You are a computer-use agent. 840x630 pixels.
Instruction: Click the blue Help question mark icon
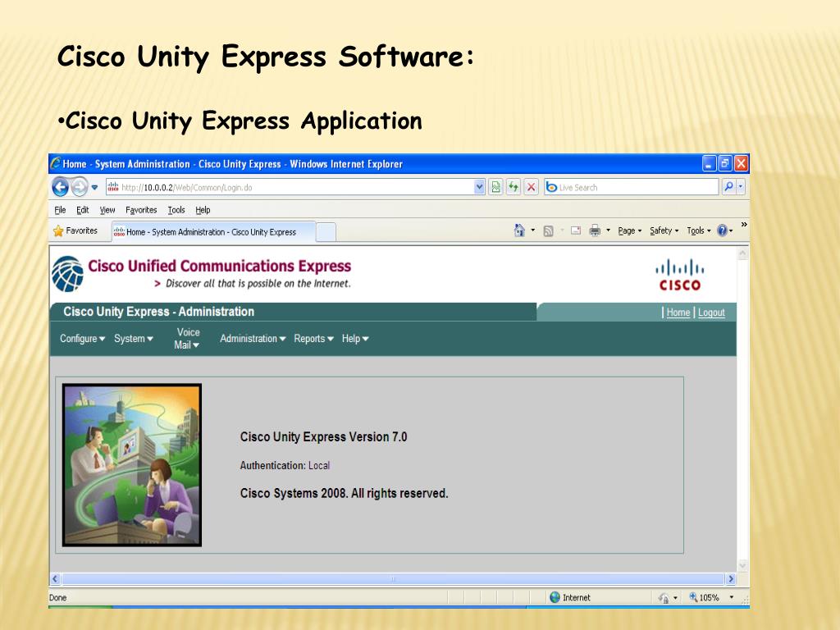[x=722, y=231]
